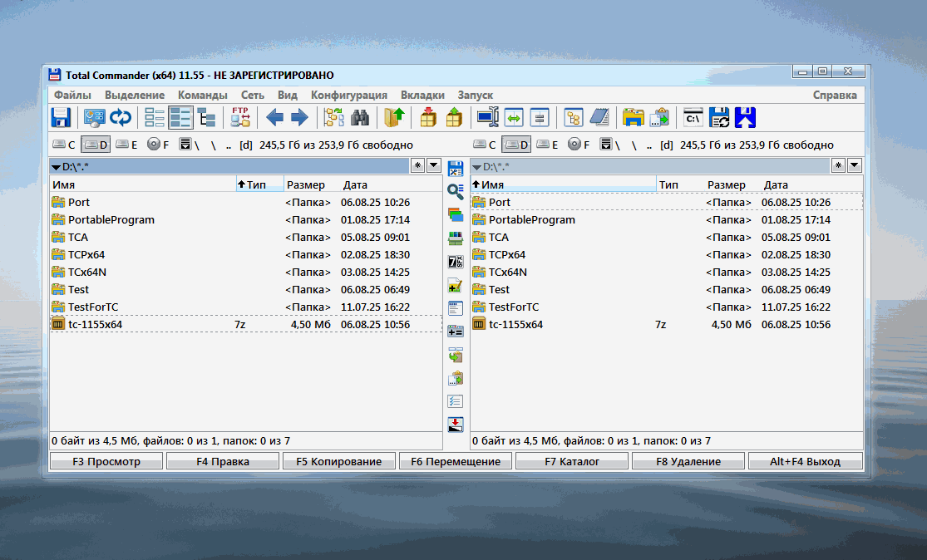Open right panel favorites asterisk button
Viewport: 927px width, 560px height.
click(838, 166)
